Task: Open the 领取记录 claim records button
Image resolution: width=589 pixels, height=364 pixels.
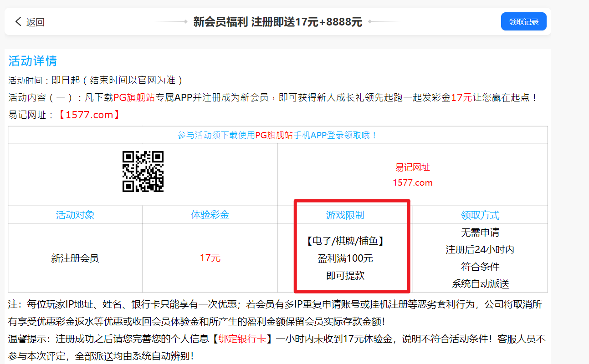Action: (x=523, y=22)
